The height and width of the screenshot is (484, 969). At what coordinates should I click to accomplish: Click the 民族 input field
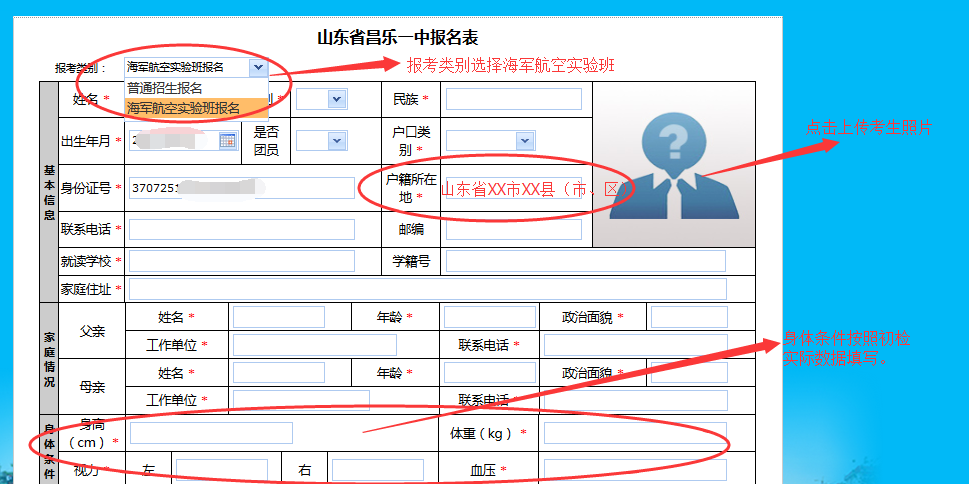point(513,99)
